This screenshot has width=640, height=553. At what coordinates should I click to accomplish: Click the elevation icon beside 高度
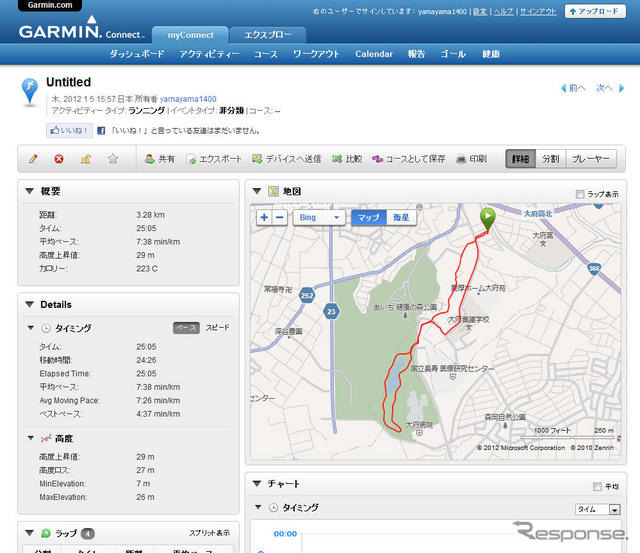[x=46, y=438]
